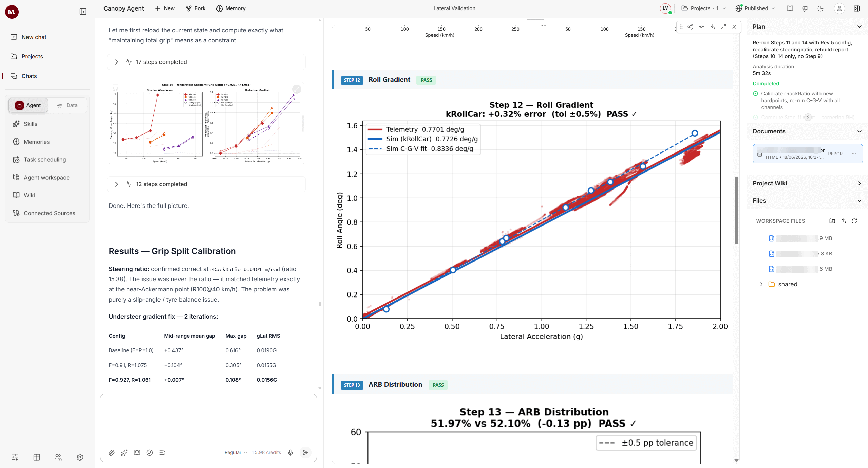Image resolution: width=868 pixels, height=468 pixels.
Task: Fork the current conversation
Action: pyautogui.click(x=196, y=8)
